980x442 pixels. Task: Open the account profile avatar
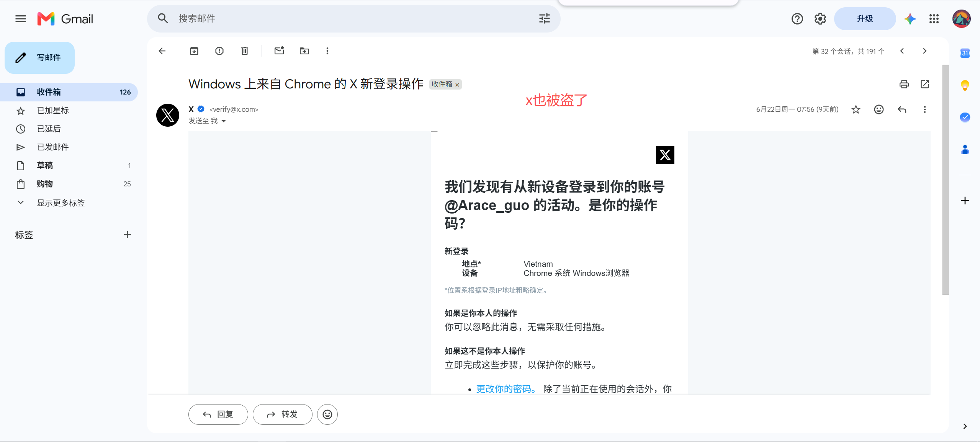961,19
